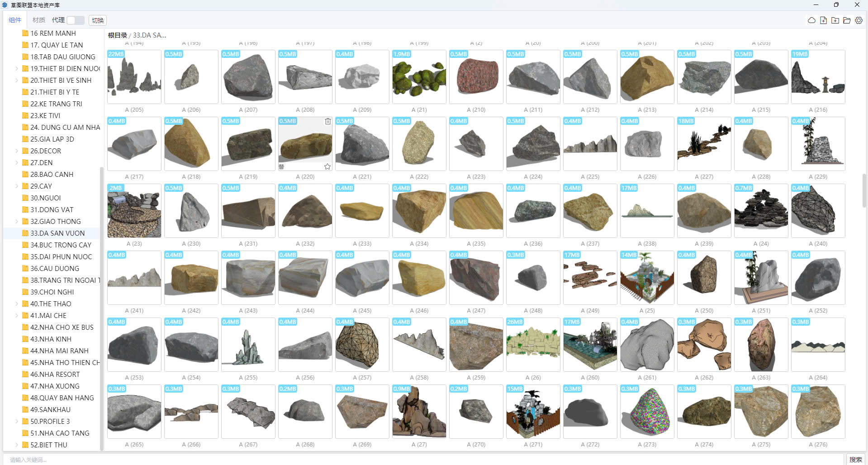
Task: Select the 34.BUC TRONG CAY folder
Action: point(61,245)
